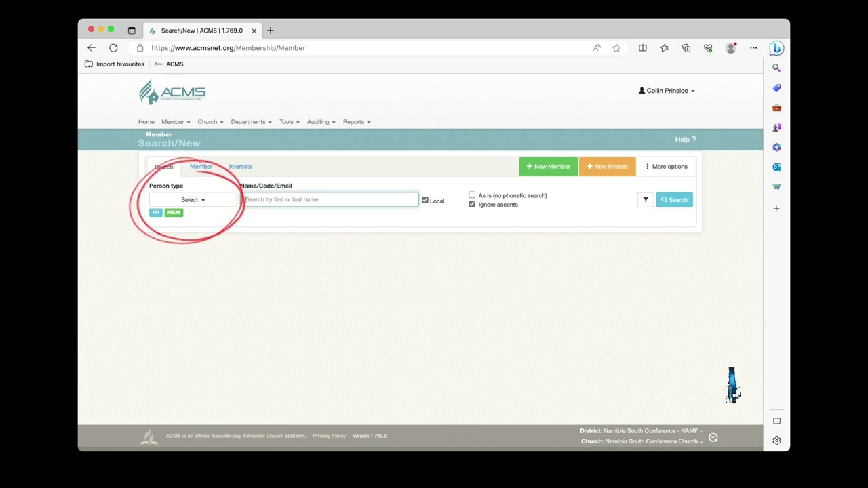This screenshot has width=868, height=488.
Task: Open sidebar Shopping tag icon
Action: [x=776, y=88]
